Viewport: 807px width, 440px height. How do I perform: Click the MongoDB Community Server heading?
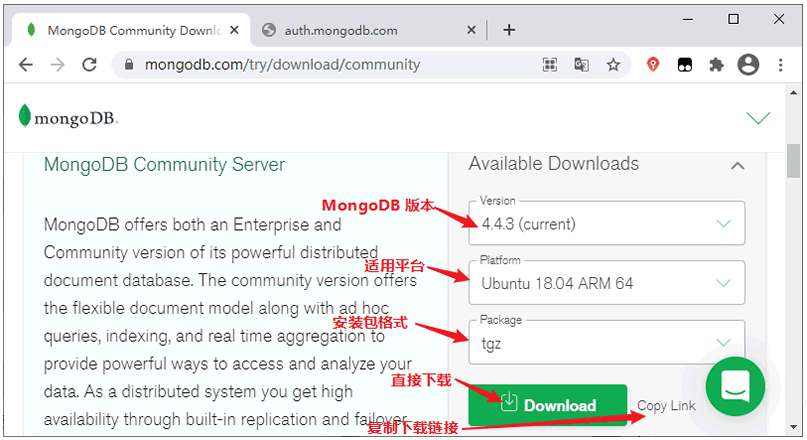click(164, 165)
